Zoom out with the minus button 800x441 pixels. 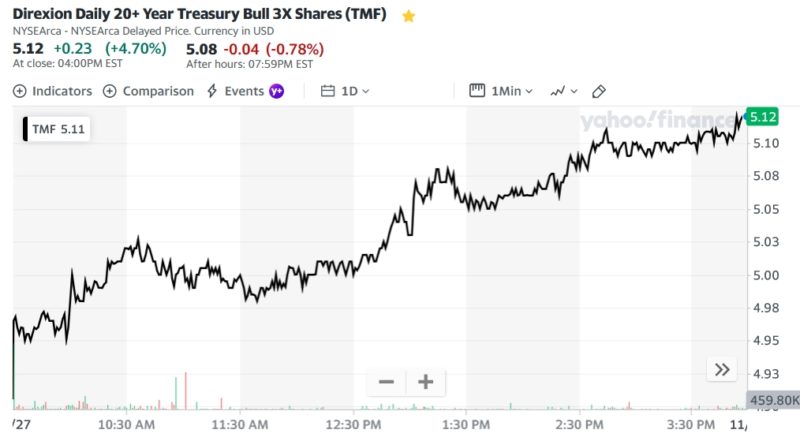pyautogui.click(x=386, y=382)
